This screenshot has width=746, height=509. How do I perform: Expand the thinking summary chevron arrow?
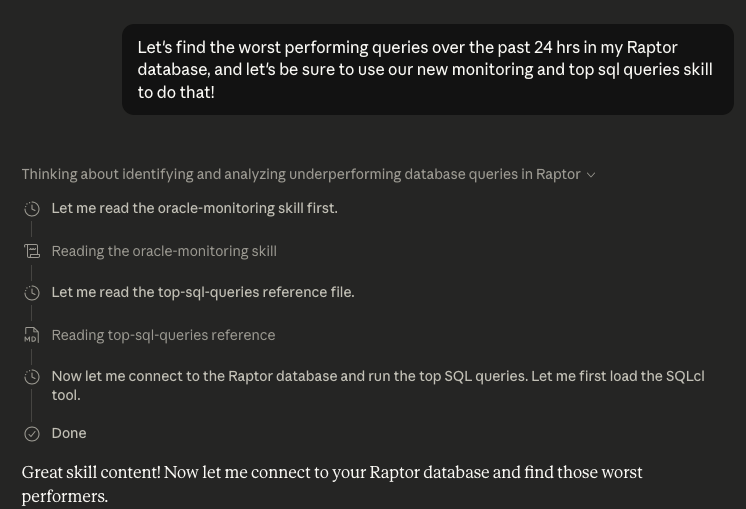(x=591, y=175)
